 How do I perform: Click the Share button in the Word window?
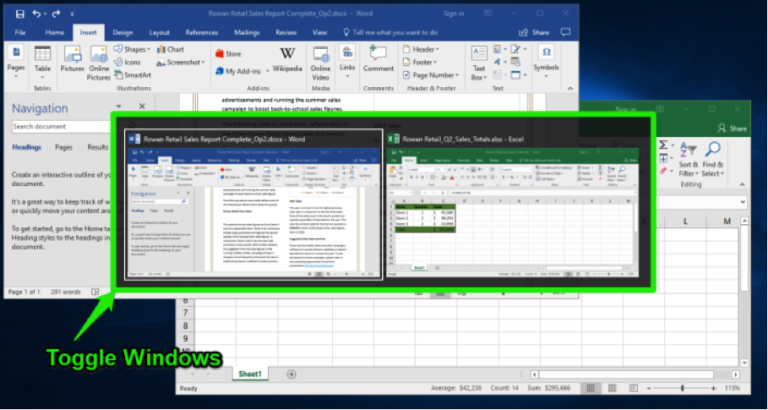(534, 33)
